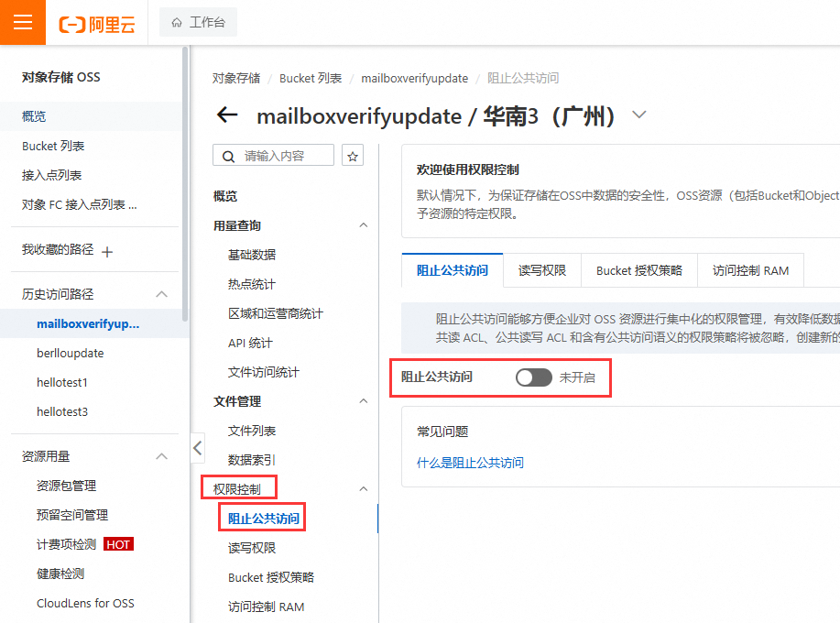Image resolution: width=840 pixels, height=623 pixels.
Task: Select hellotest1 from history paths
Action: (x=62, y=382)
